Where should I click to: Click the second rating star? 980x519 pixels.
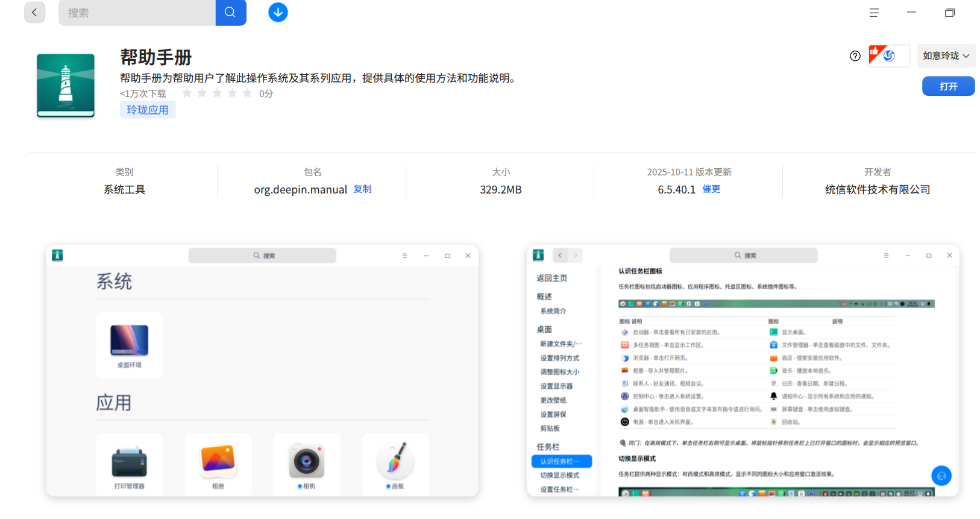tap(202, 93)
